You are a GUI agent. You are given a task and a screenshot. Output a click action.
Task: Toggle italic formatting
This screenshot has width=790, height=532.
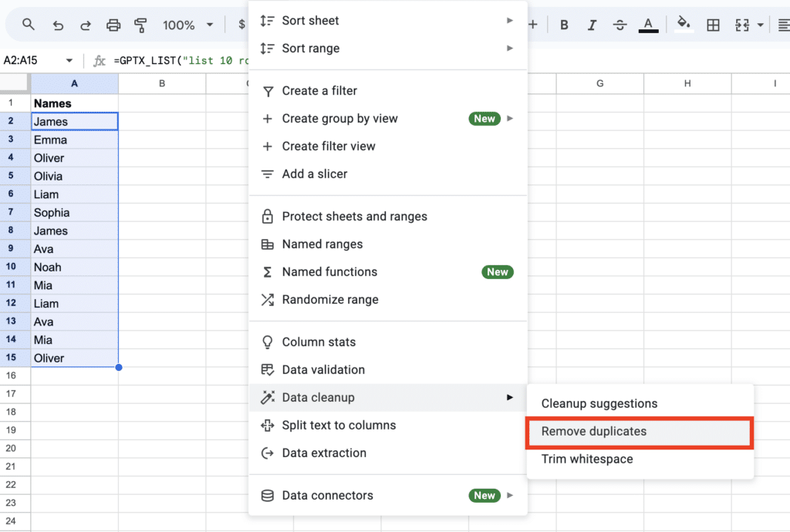pos(592,25)
